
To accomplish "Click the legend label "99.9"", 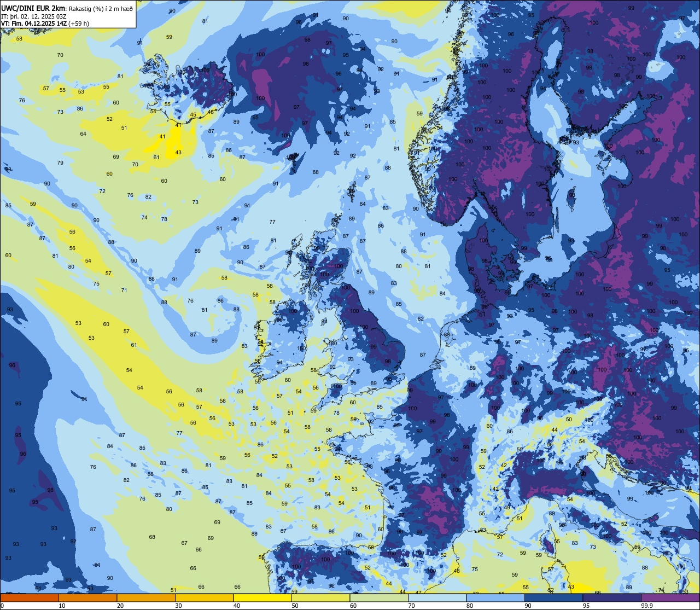I will (x=647, y=606).
